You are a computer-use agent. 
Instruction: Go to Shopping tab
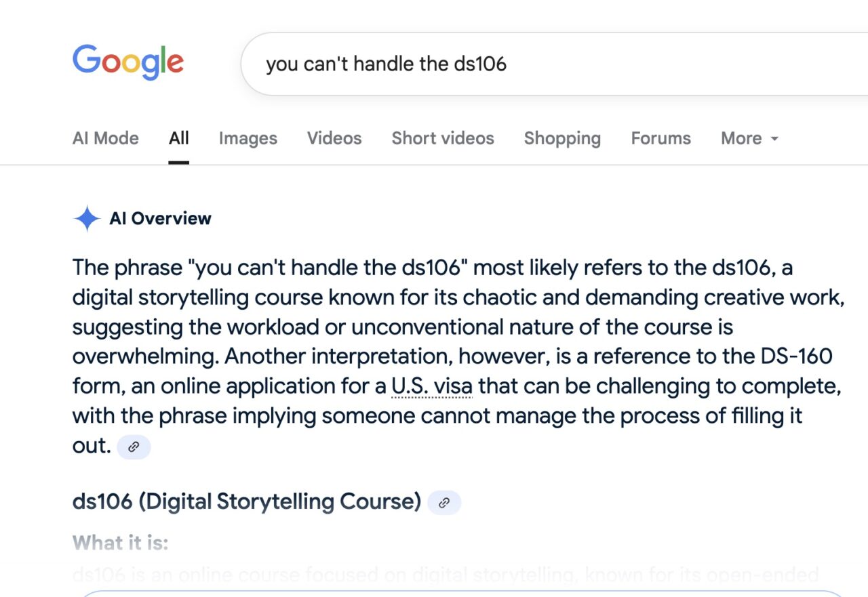point(562,138)
